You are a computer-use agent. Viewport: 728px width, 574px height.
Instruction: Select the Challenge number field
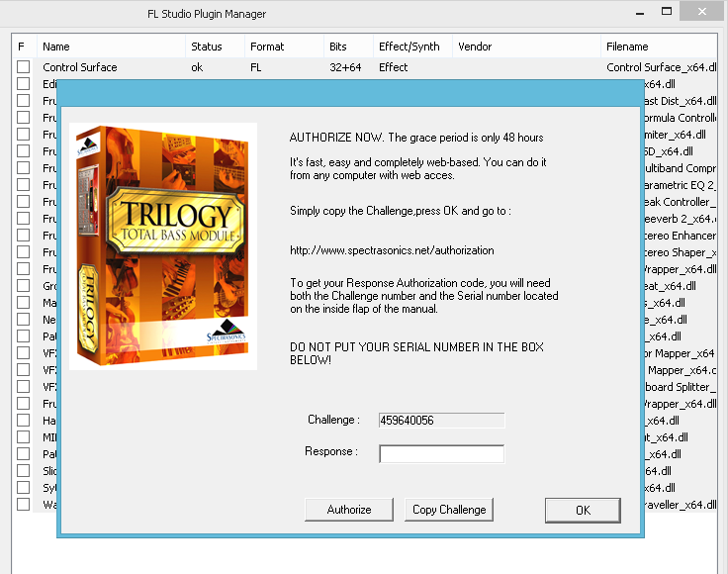[441, 421]
